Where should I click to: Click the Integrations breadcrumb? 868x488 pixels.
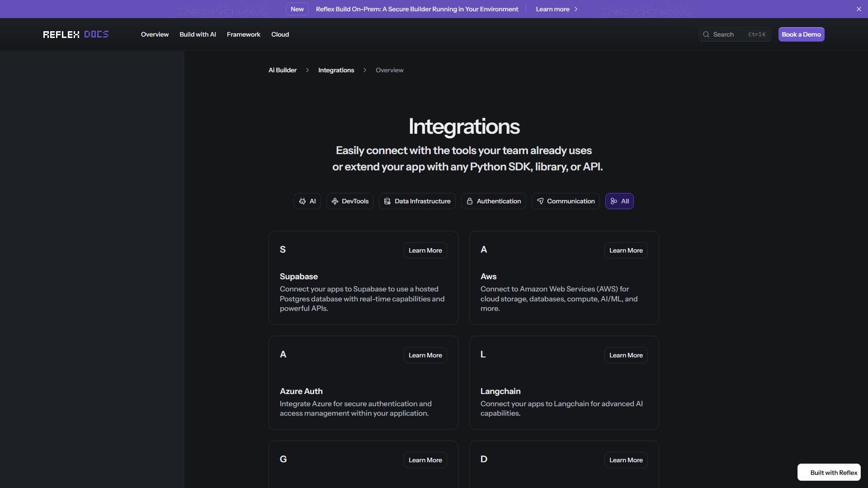(x=336, y=70)
